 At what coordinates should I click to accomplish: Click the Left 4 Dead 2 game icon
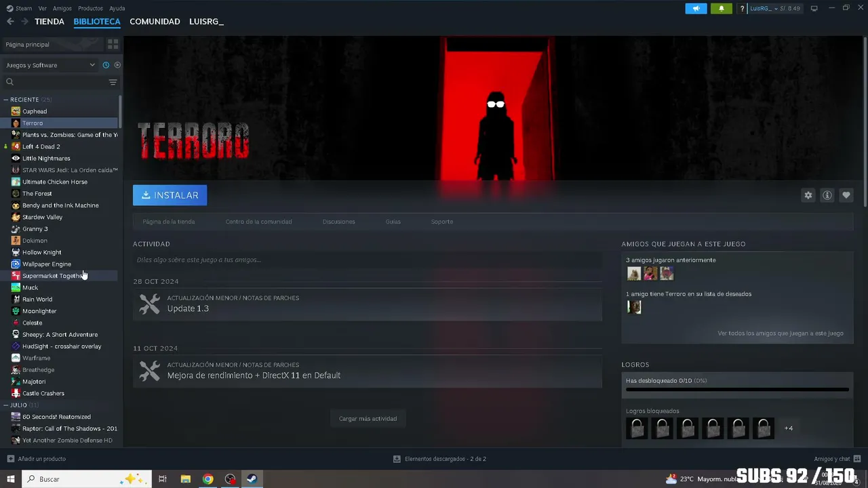click(16, 146)
